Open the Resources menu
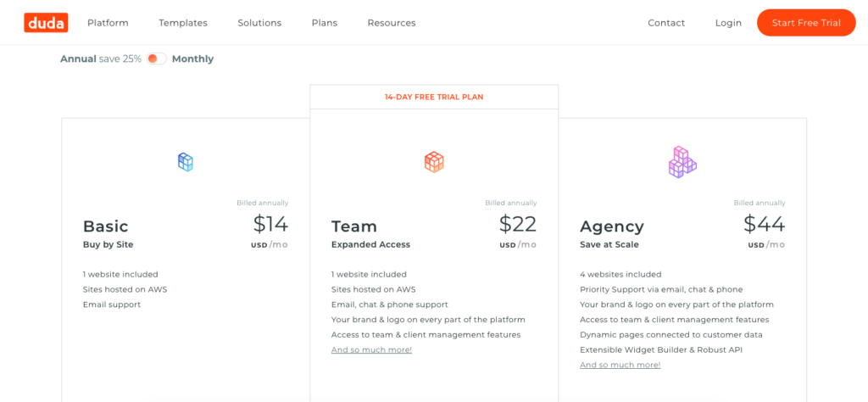868x402 pixels. [392, 23]
